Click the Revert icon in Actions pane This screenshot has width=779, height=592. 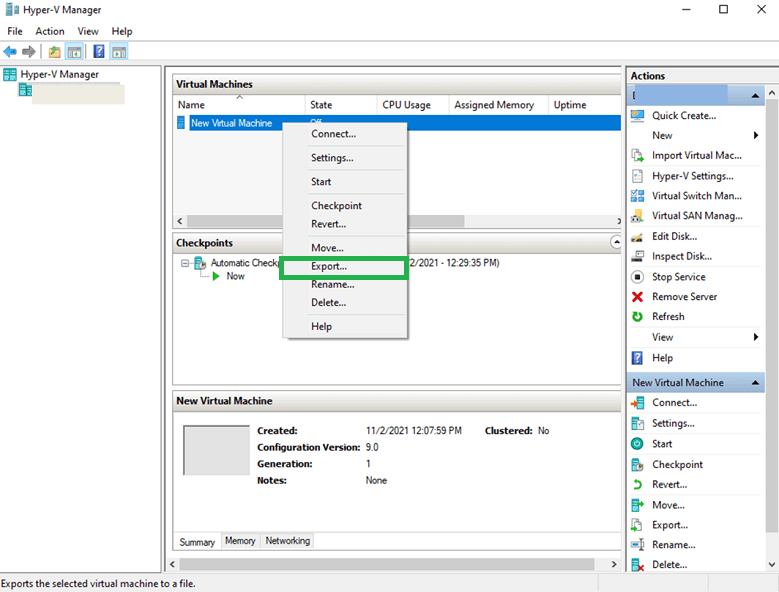(637, 484)
